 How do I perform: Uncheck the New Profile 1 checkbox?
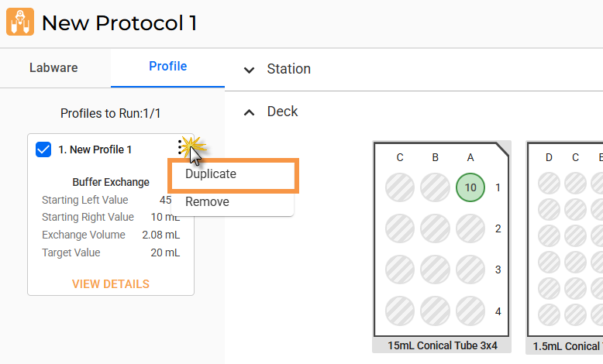(x=44, y=149)
